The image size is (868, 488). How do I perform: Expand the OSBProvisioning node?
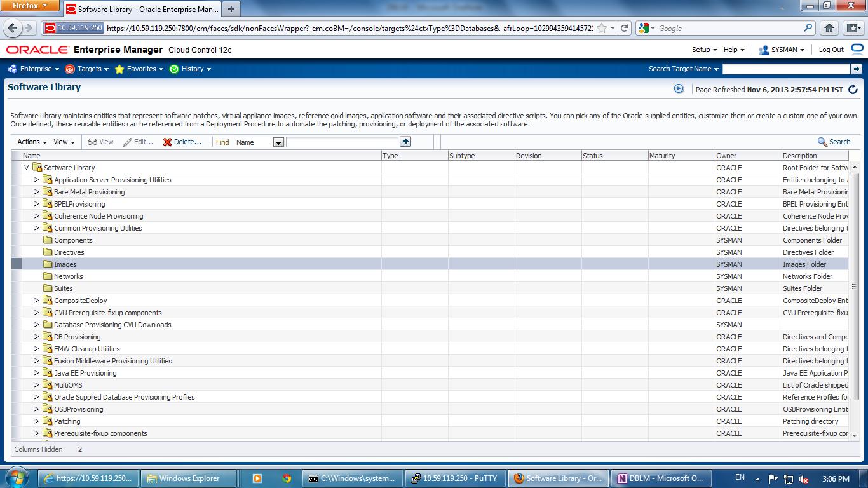click(x=36, y=409)
